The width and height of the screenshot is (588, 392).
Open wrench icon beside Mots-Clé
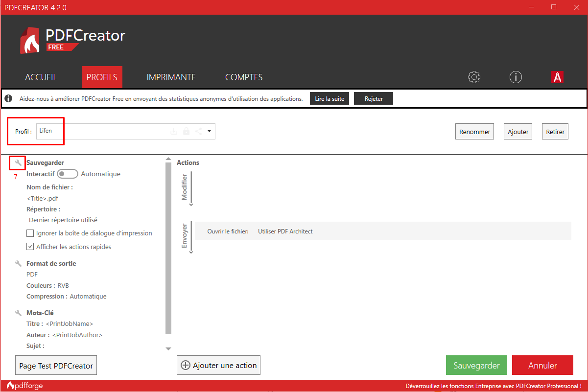click(x=18, y=313)
